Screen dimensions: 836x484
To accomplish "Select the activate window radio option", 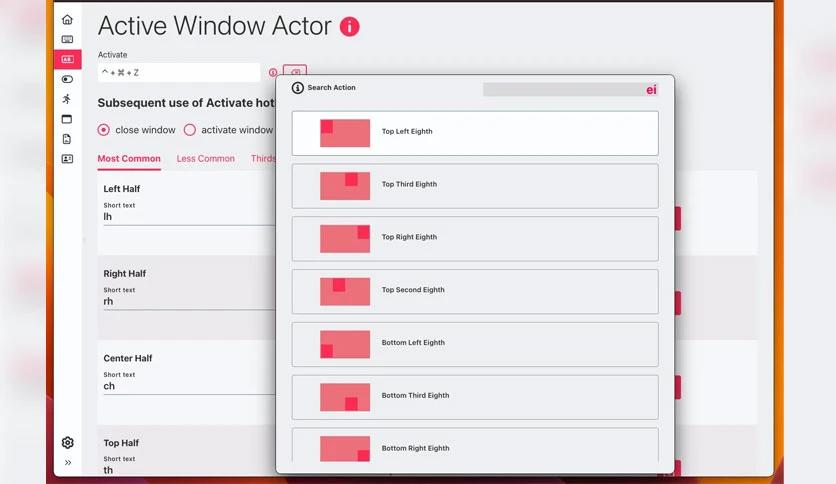I will tap(190, 130).
